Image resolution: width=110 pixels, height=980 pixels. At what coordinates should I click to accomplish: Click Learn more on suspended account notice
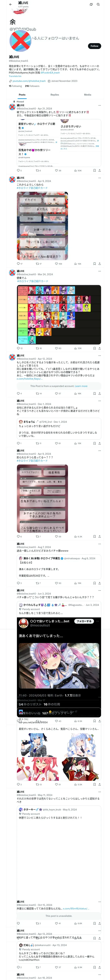(81, 386)
